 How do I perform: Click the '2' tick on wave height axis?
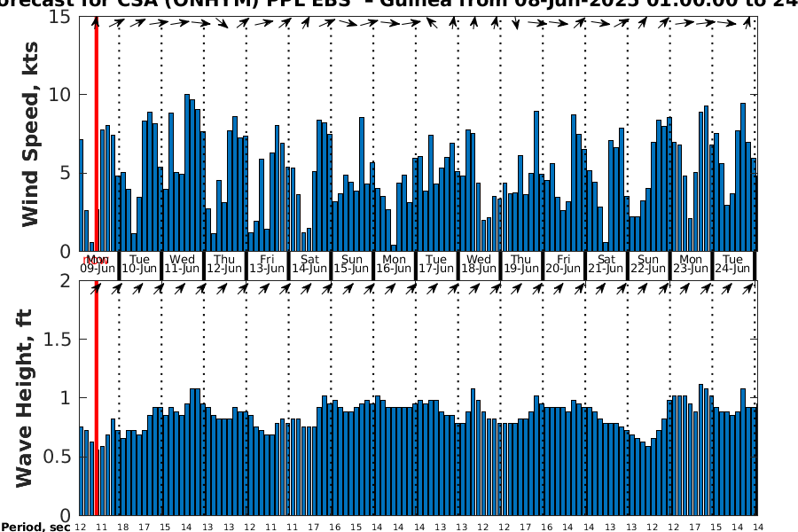pyautogui.click(x=65, y=281)
